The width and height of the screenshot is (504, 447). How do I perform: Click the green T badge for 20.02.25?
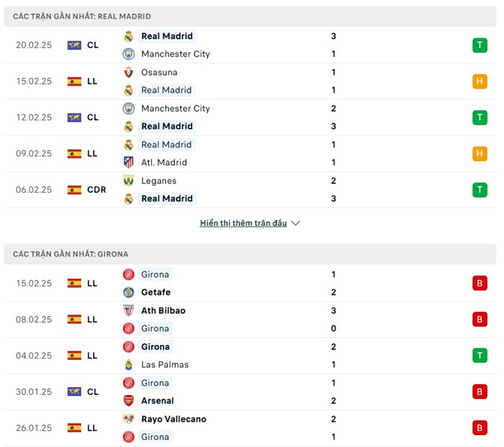coord(479,45)
